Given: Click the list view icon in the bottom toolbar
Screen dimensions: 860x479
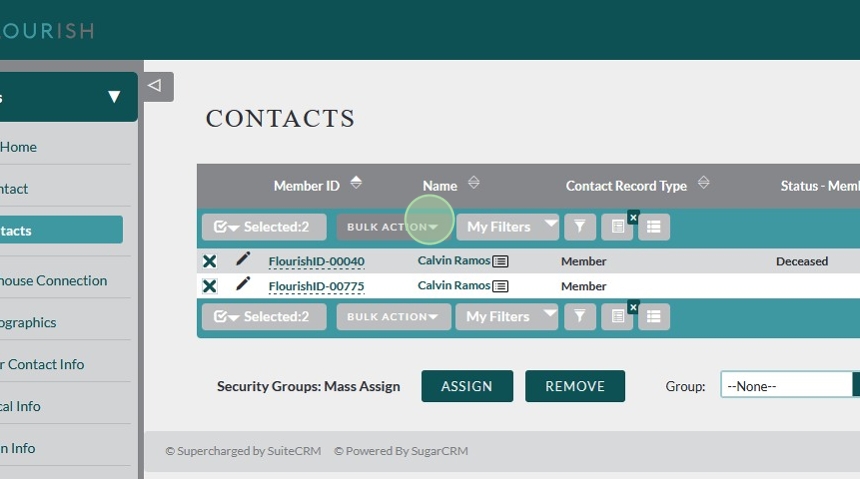Looking at the screenshot, I should (x=654, y=317).
